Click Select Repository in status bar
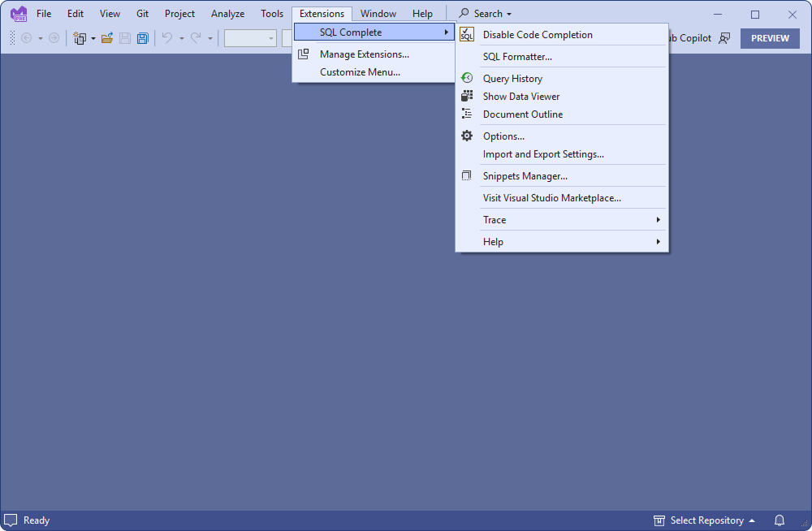Viewport: 812px width, 531px height. tap(707, 520)
